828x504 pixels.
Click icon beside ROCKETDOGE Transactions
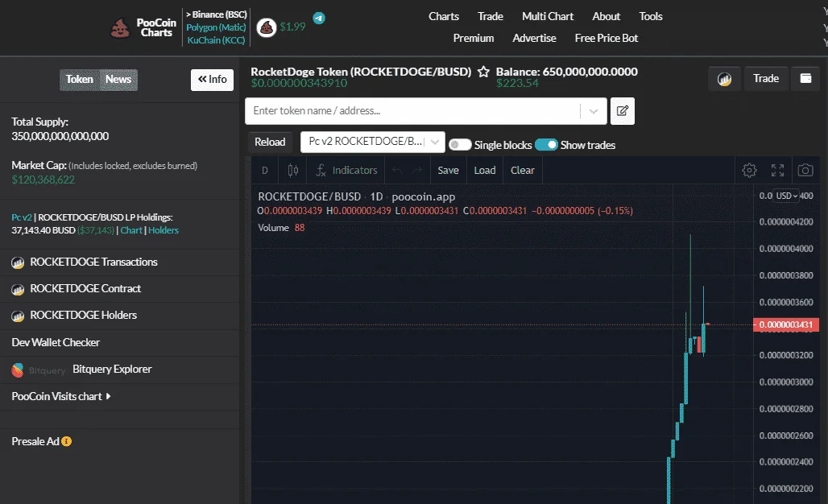18,262
